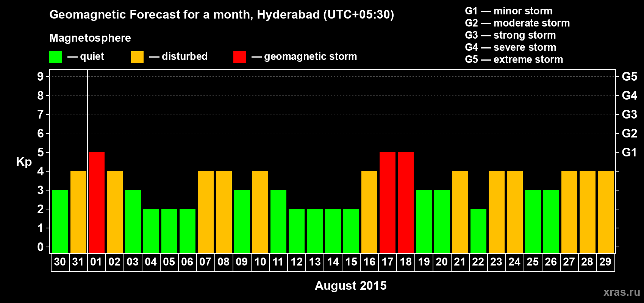Click Kp axis value 9
644x303 pixels.
pyautogui.click(x=41, y=77)
